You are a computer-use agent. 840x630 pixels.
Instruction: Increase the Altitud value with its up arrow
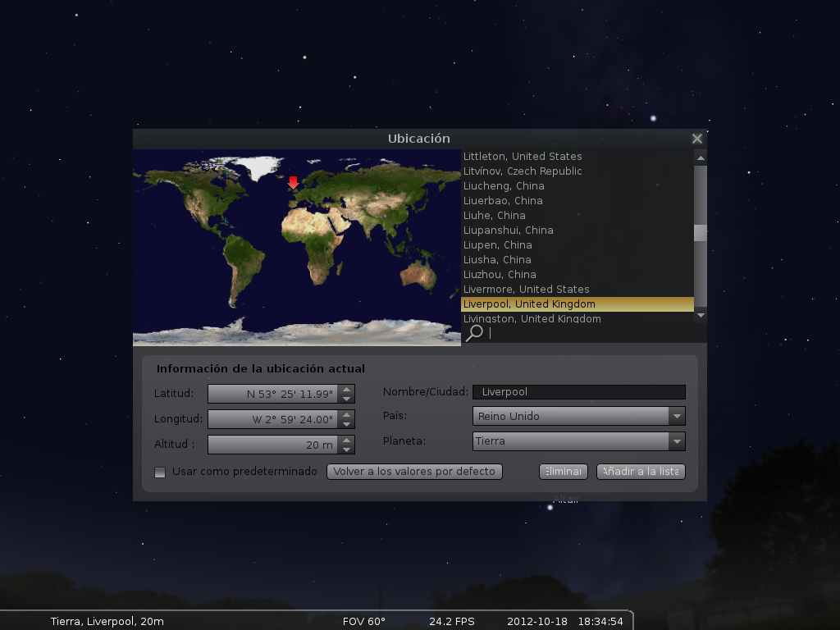click(348, 439)
